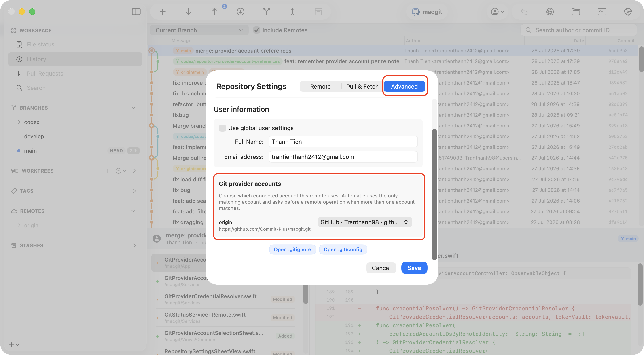This screenshot has width=644, height=355.
Task: Add a new worktree with plus icon
Action: [x=107, y=171]
